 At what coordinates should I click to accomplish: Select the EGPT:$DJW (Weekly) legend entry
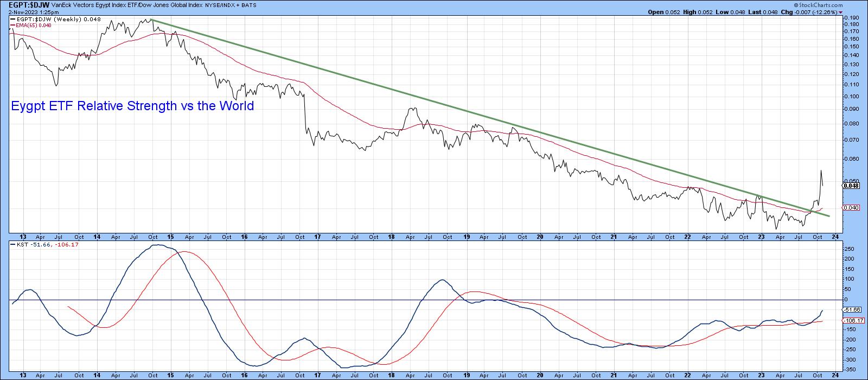click(48, 19)
